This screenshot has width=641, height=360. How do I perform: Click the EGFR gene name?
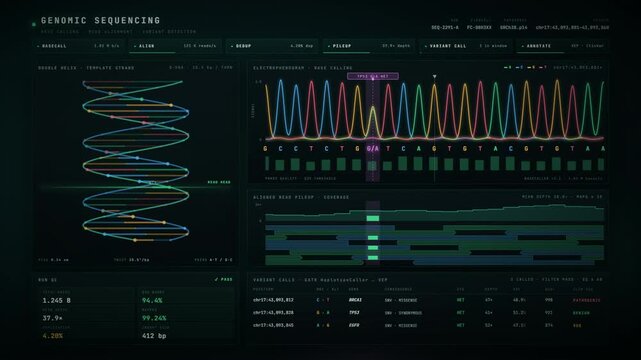point(354,325)
